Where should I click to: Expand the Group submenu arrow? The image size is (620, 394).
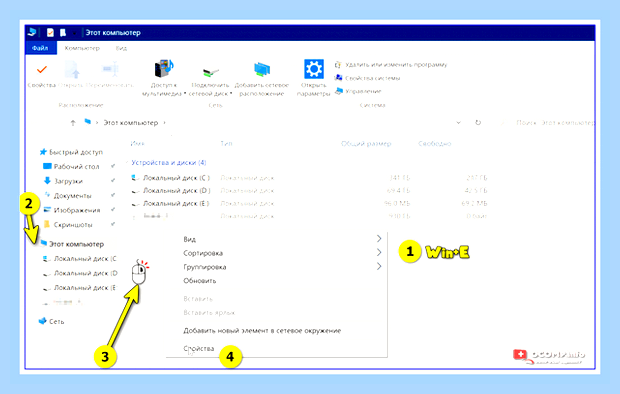tap(379, 266)
